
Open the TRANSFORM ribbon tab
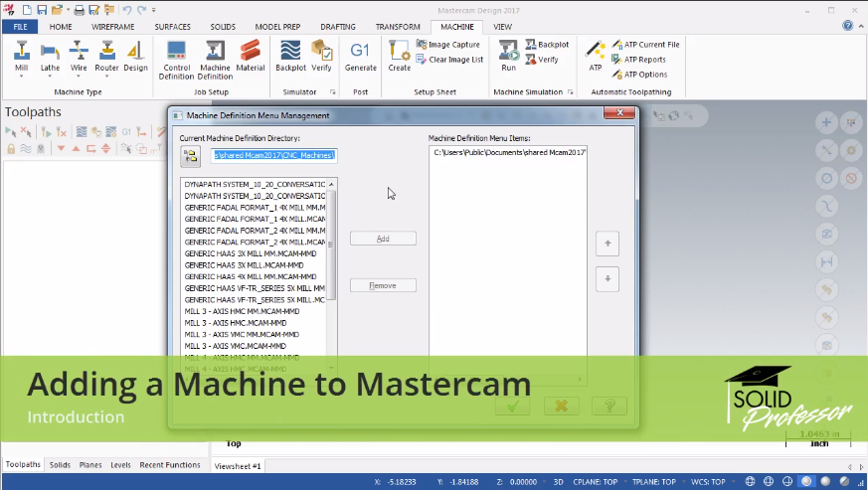pos(398,27)
